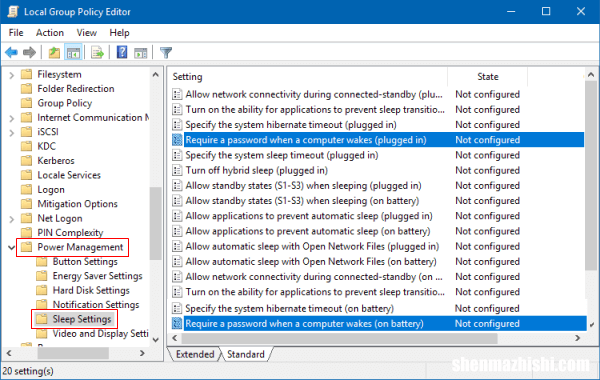Select Locale Services in the tree
This screenshot has width=600, height=380.
pos(69,175)
